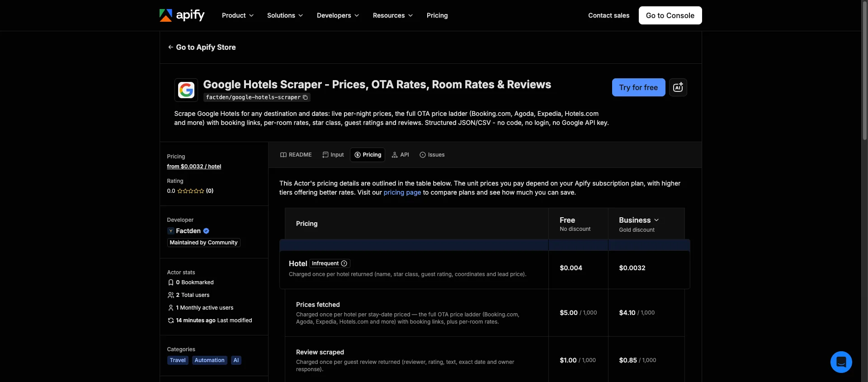Click the Issues circle icon

point(423,155)
